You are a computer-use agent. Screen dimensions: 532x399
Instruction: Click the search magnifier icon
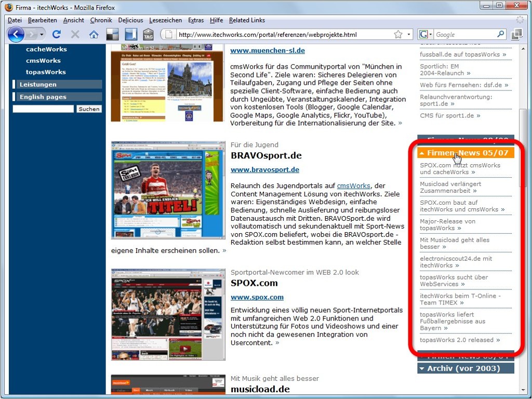pyautogui.click(x=500, y=34)
